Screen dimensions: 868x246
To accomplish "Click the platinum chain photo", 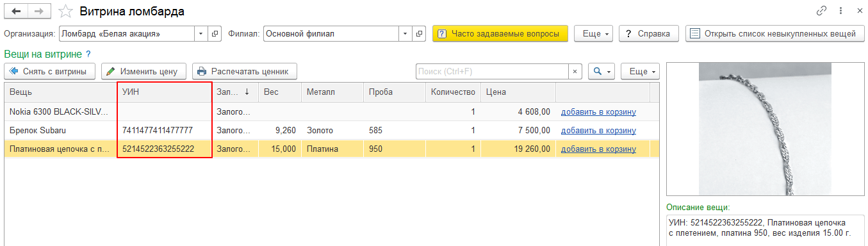I will coord(765,129).
